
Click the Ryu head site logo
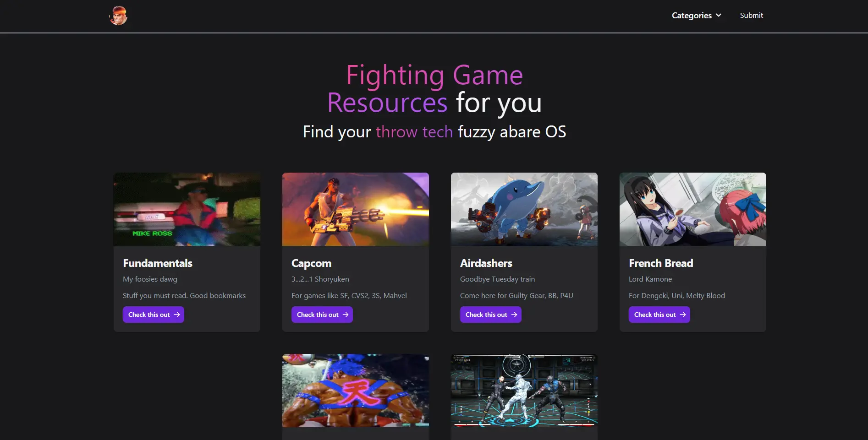(118, 16)
